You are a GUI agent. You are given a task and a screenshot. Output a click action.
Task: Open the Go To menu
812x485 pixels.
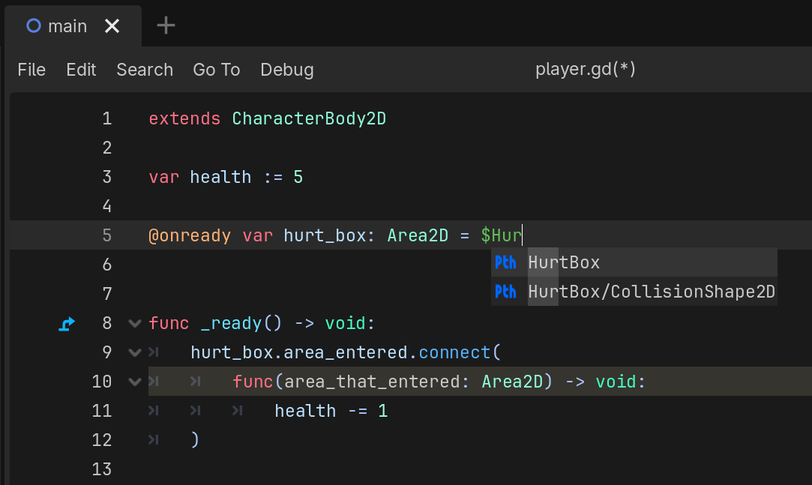pos(216,69)
